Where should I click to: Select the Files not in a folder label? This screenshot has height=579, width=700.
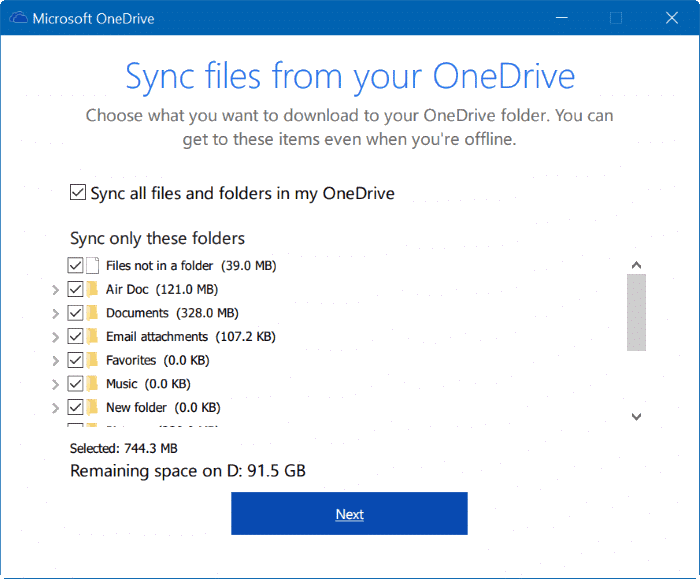191,266
